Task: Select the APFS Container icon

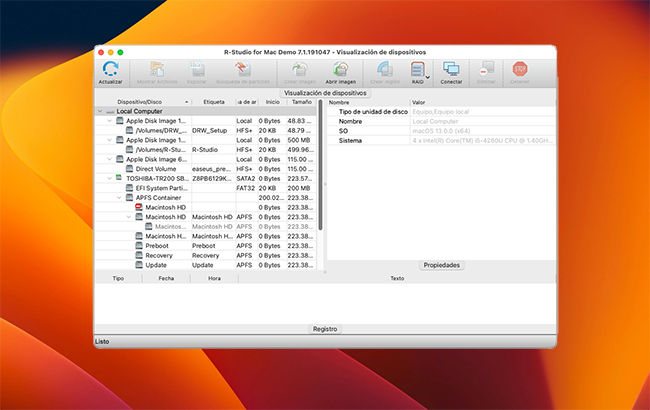Action: coord(129,198)
